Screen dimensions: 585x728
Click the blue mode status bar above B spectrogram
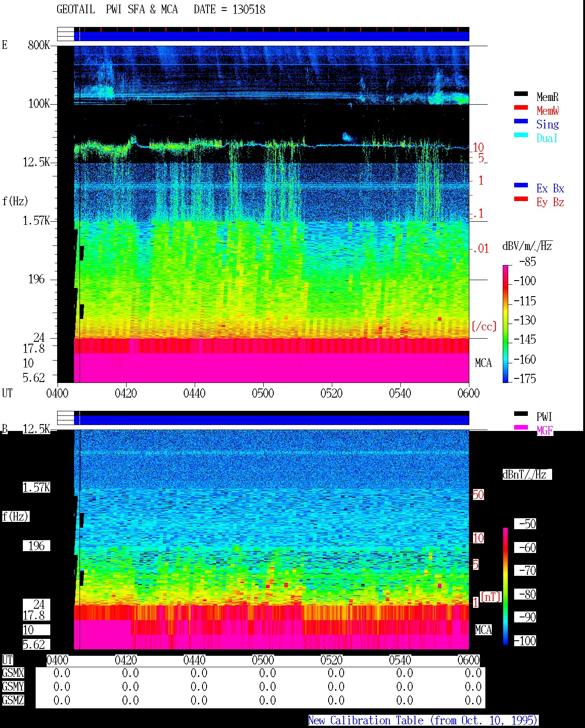coord(271,420)
